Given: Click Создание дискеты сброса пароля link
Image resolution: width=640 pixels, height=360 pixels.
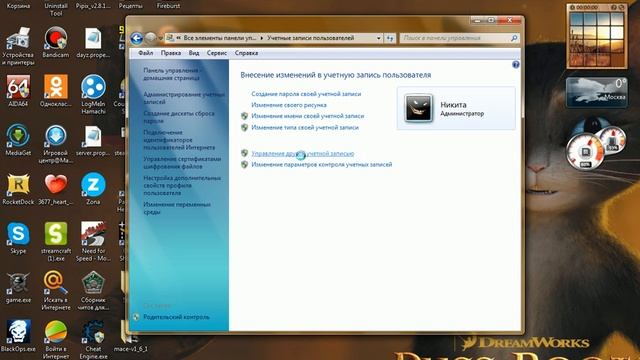Looking at the screenshot, I should click(x=178, y=117).
